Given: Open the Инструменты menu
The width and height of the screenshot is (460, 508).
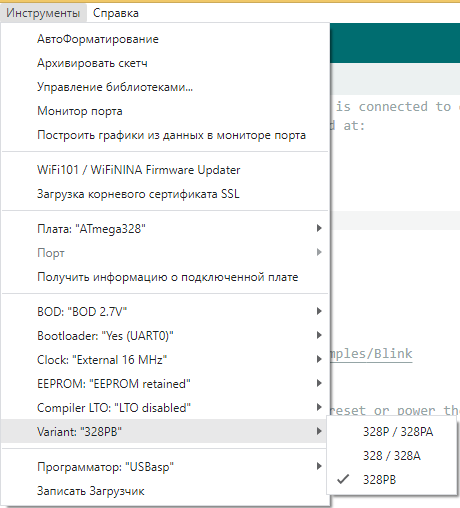Looking at the screenshot, I should [x=43, y=13].
